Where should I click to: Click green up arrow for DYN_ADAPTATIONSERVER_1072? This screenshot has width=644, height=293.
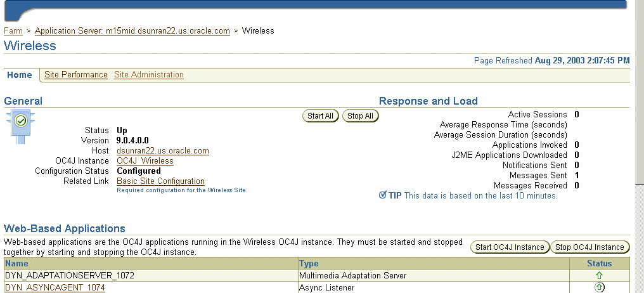coord(599,276)
